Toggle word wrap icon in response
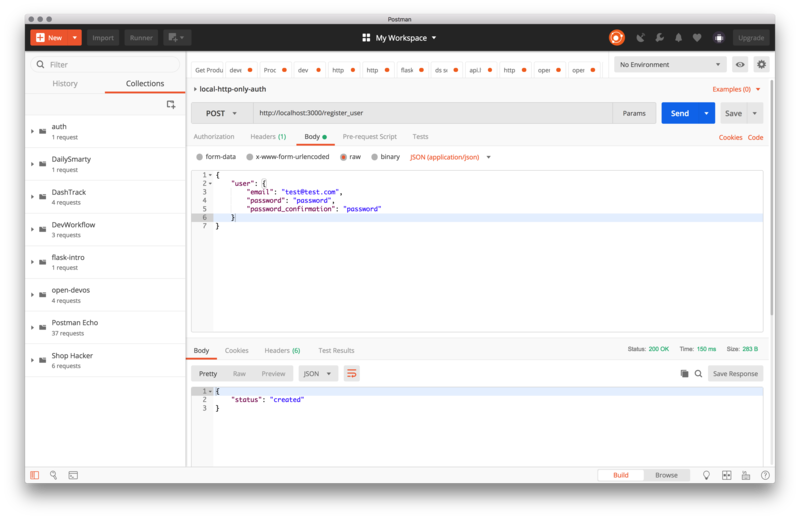This screenshot has width=800, height=519. 352,374
